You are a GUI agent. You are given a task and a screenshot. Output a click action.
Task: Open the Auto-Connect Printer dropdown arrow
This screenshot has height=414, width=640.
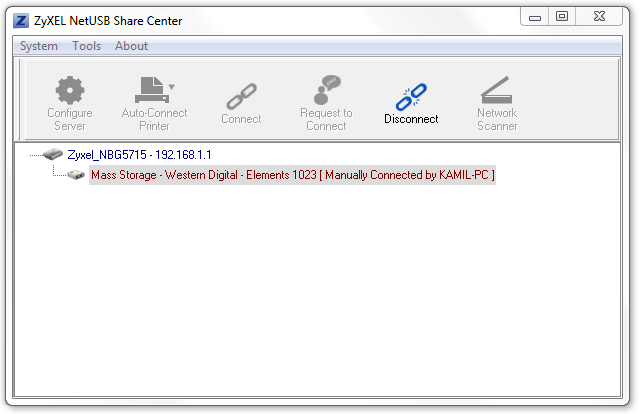coord(172,87)
